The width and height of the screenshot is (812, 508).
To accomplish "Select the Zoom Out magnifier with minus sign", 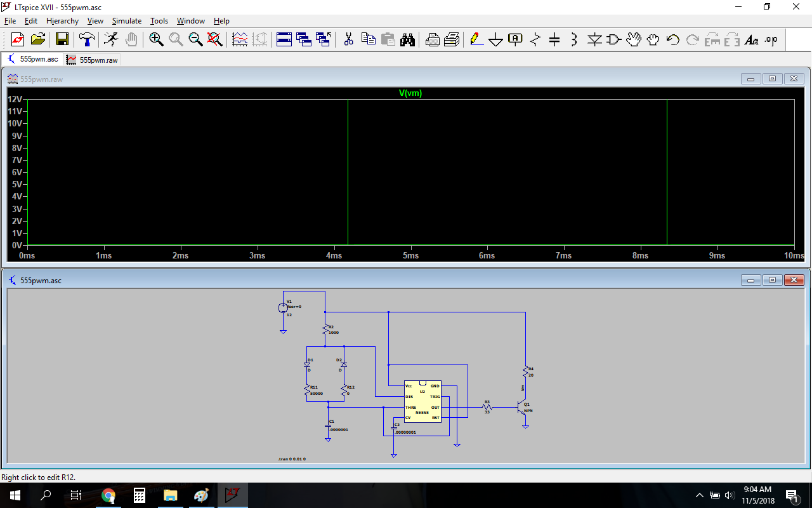I will coord(195,39).
